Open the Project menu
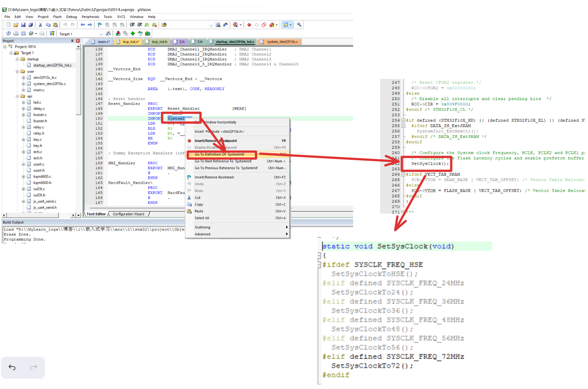The image size is (588, 389). pyautogui.click(x=43, y=17)
